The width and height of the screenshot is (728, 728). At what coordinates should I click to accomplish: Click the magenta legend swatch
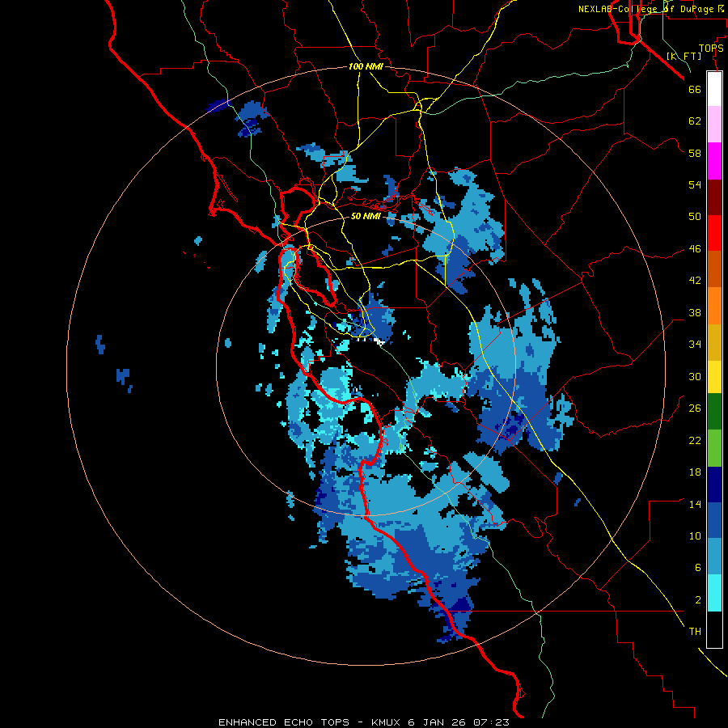[714, 161]
